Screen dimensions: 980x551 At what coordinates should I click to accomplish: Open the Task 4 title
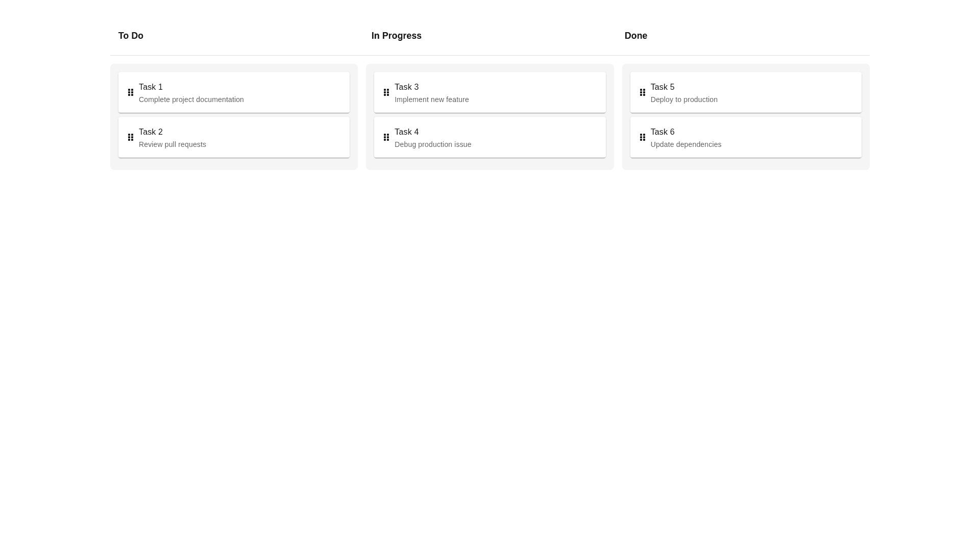tap(406, 132)
